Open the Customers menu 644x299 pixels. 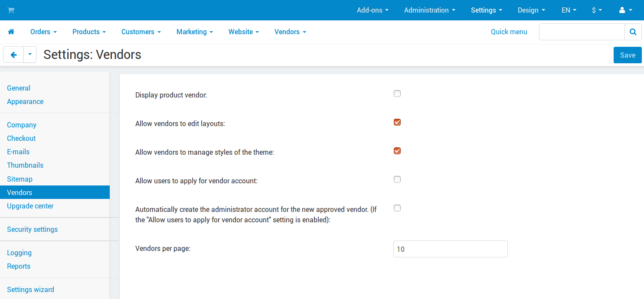pyautogui.click(x=141, y=32)
